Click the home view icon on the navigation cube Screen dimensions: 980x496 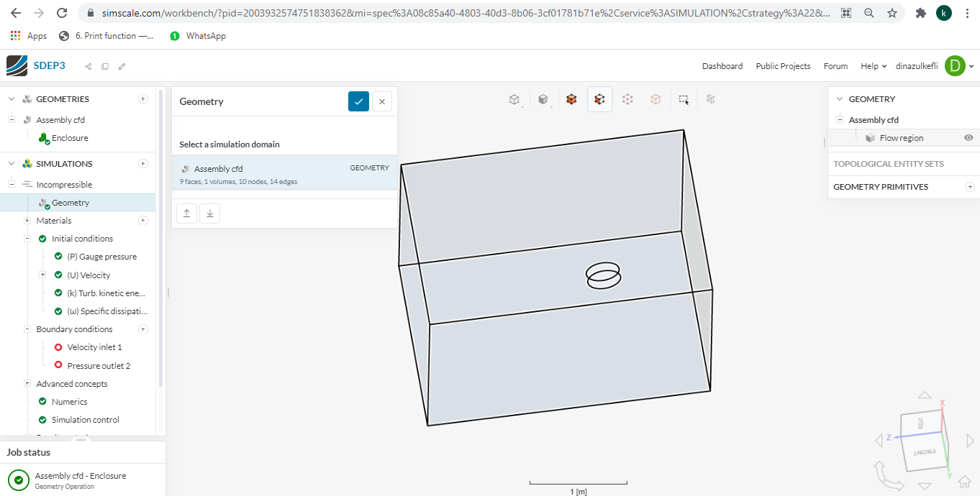pos(964,481)
